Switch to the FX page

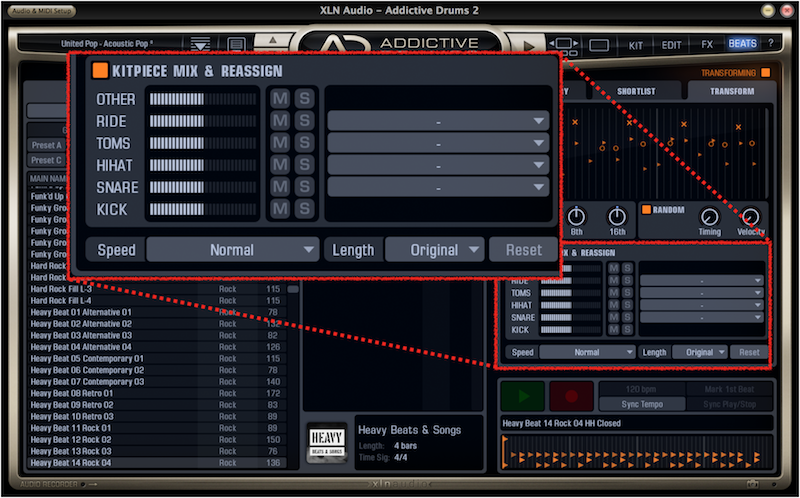[x=707, y=45]
